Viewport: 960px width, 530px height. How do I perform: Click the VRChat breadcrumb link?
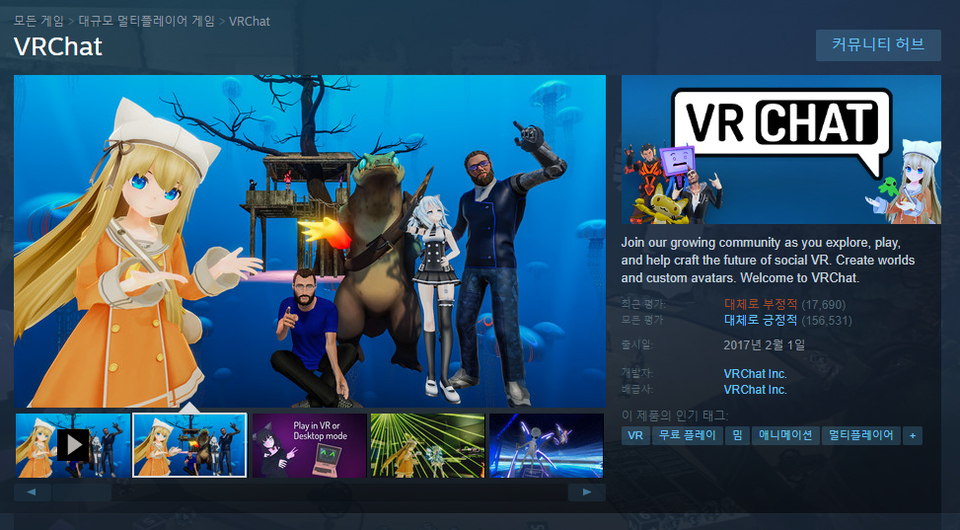[x=249, y=21]
